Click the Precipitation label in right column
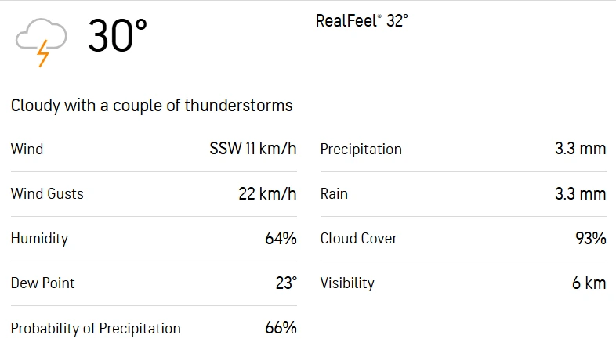Screen dimensions: 616x364 pos(361,149)
